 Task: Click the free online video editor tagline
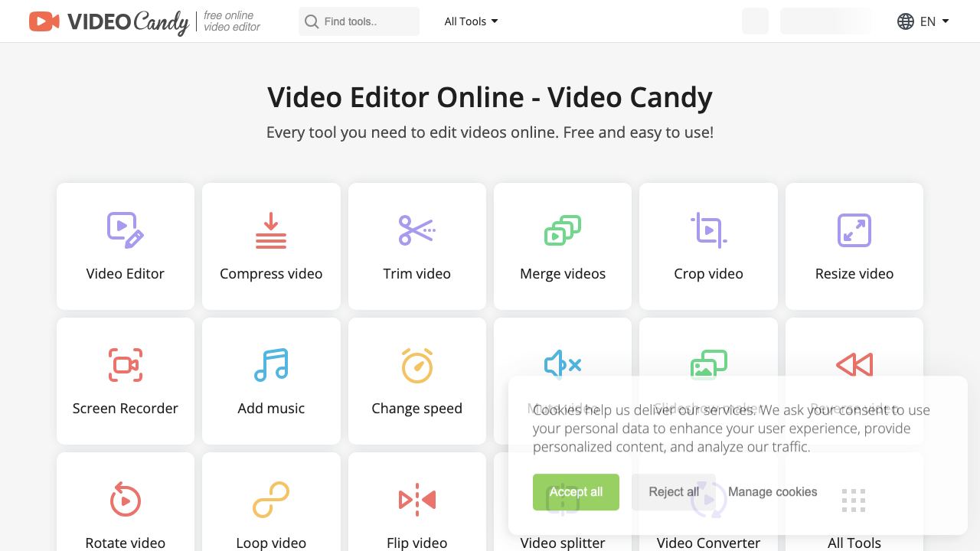click(232, 21)
